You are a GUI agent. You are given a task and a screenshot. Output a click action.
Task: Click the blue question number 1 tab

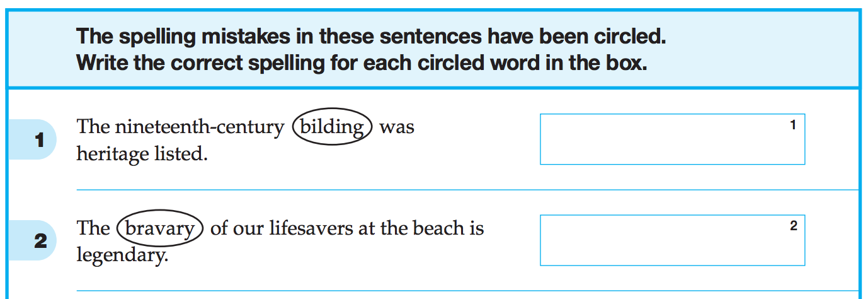pos(39,139)
